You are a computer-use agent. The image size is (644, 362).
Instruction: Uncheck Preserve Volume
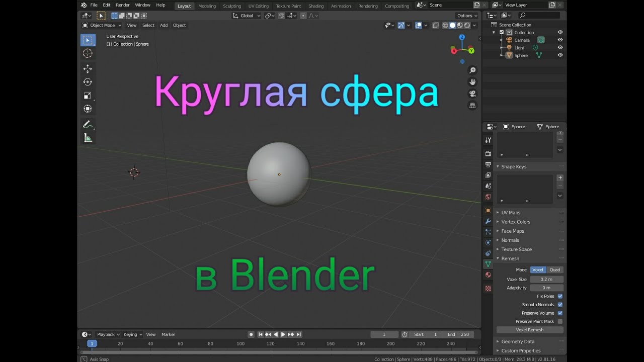coord(560,313)
